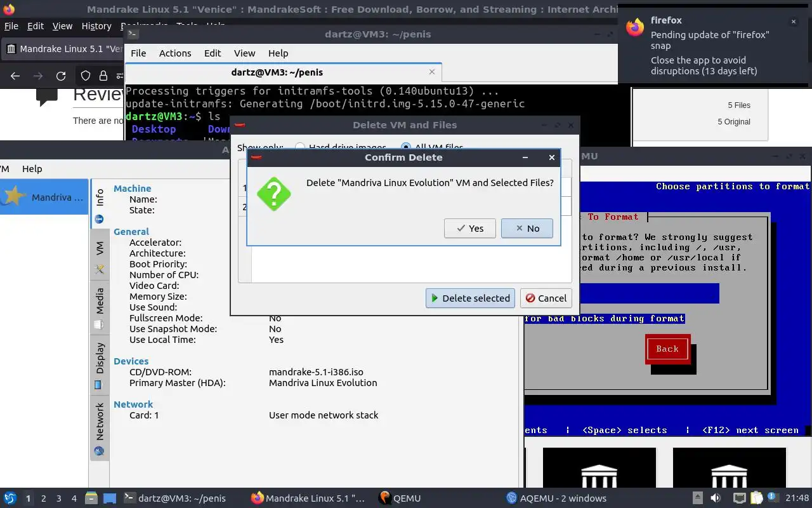Switch to workspace 3
The width and height of the screenshot is (812, 508).
[x=59, y=498]
